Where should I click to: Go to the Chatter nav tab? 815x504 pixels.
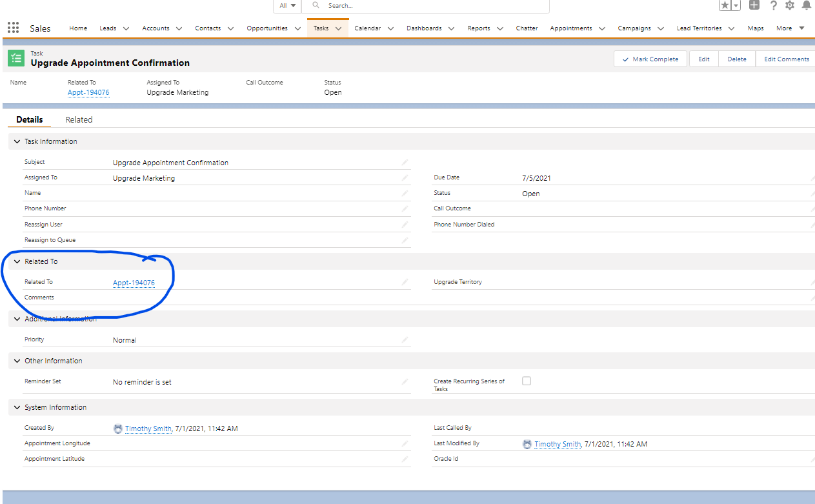click(x=527, y=28)
